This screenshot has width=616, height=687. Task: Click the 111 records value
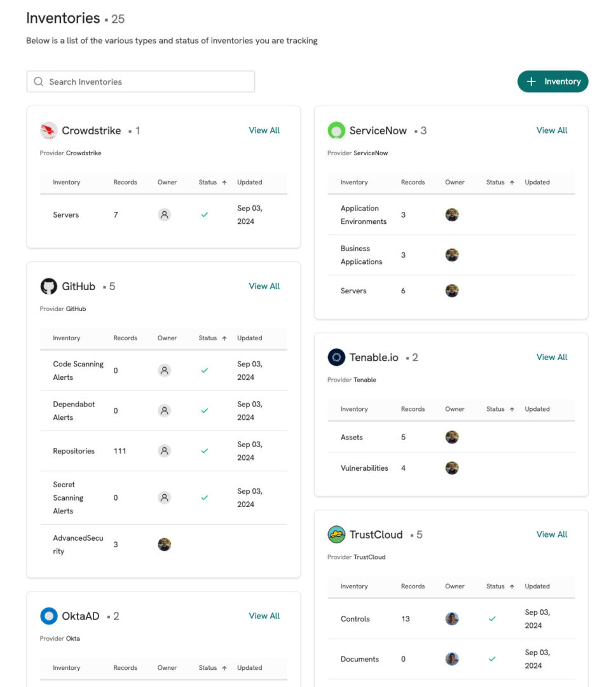coord(120,451)
